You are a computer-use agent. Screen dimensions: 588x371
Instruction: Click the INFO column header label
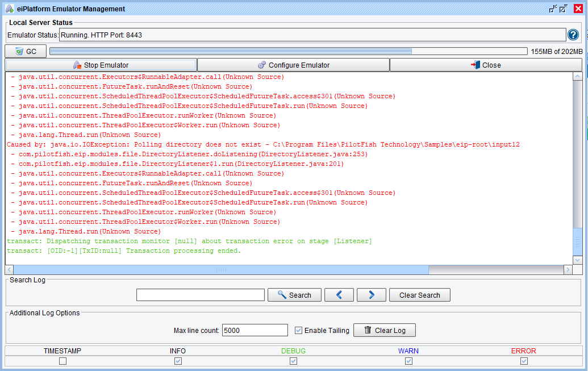click(178, 351)
